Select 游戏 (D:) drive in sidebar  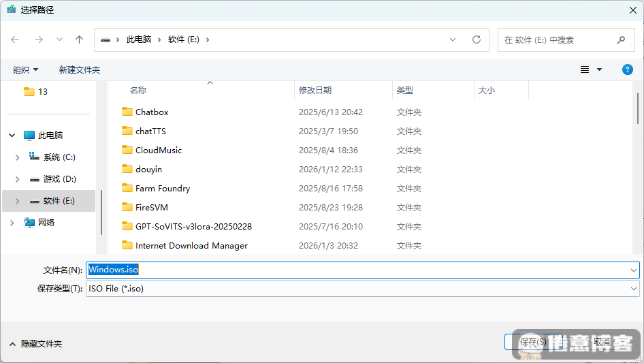pos(59,179)
